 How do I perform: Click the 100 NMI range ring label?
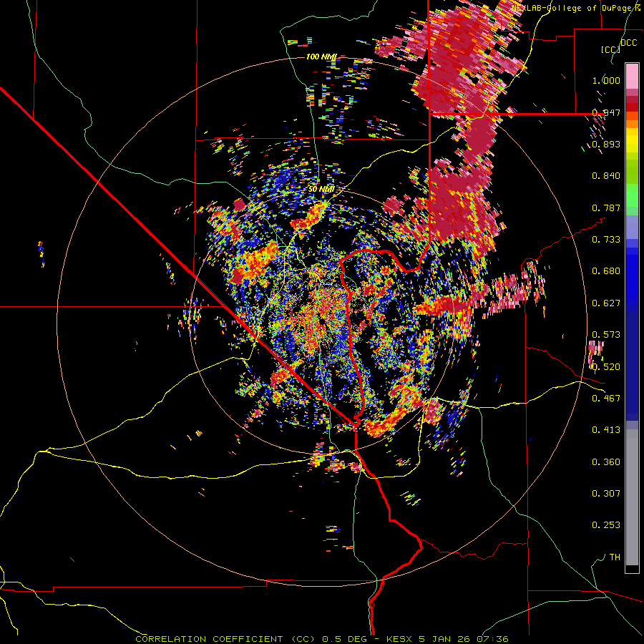tap(321, 57)
